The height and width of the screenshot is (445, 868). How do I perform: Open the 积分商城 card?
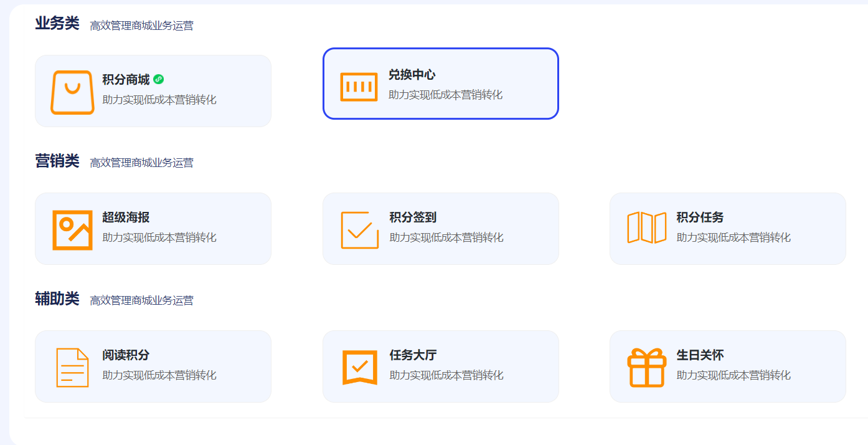(x=153, y=90)
